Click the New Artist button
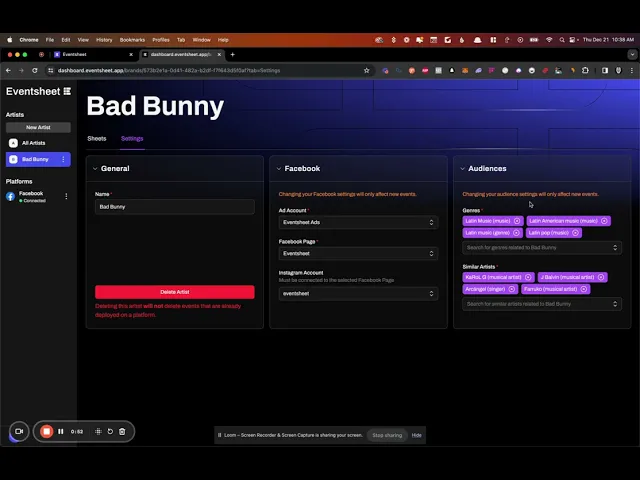 pos(38,127)
